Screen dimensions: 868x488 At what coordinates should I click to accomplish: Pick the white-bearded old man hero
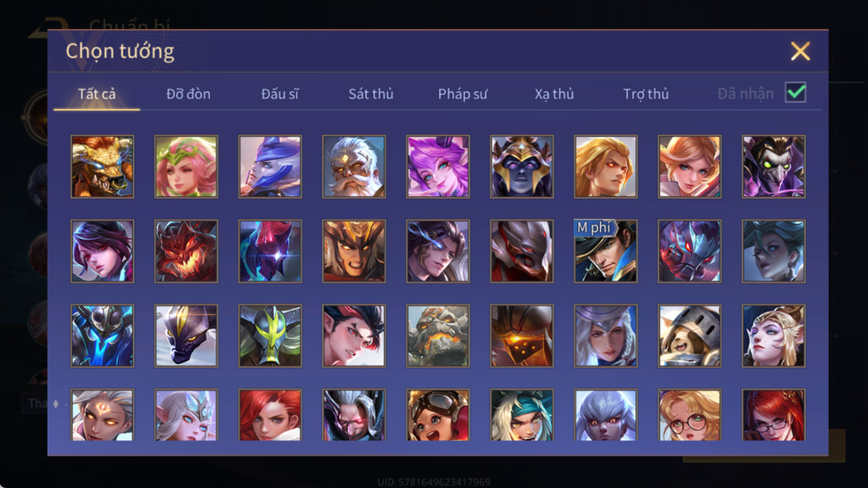[354, 167]
